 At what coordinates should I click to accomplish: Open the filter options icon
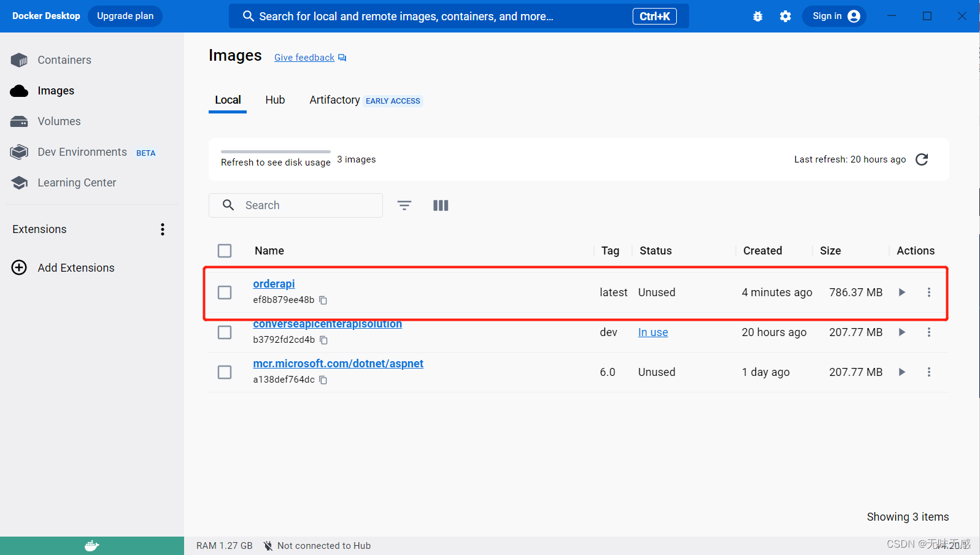tap(404, 205)
